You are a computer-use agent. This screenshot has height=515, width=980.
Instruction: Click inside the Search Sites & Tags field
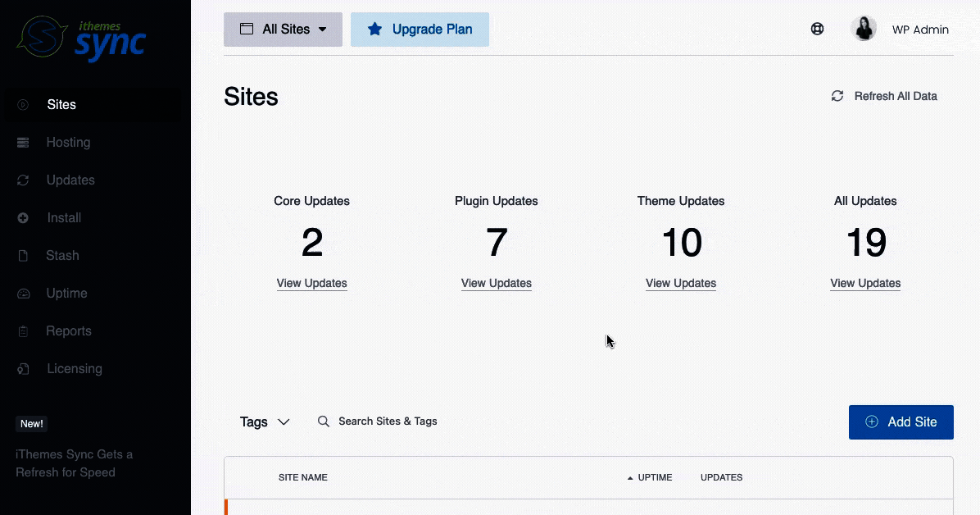click(388, 421)
